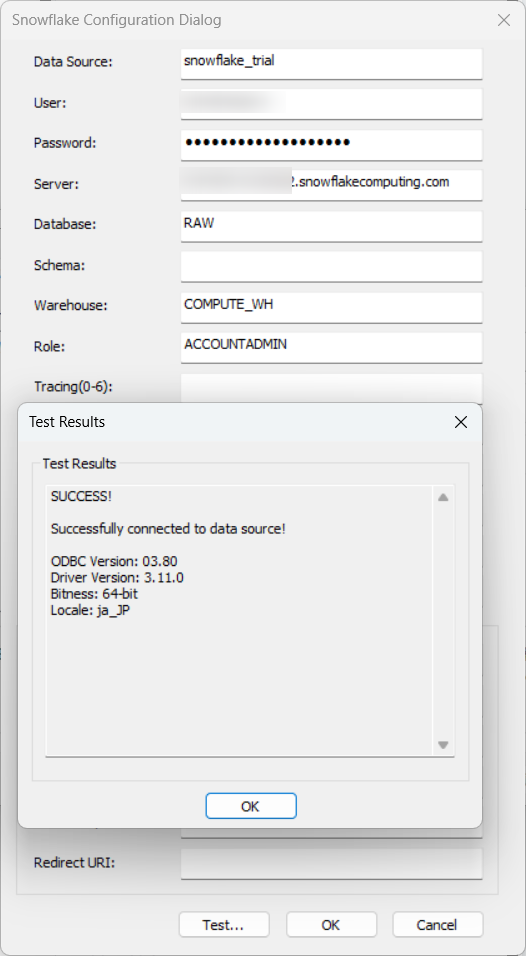Click into the Password field
The image size is (526, 956).
tap(332, 145)
